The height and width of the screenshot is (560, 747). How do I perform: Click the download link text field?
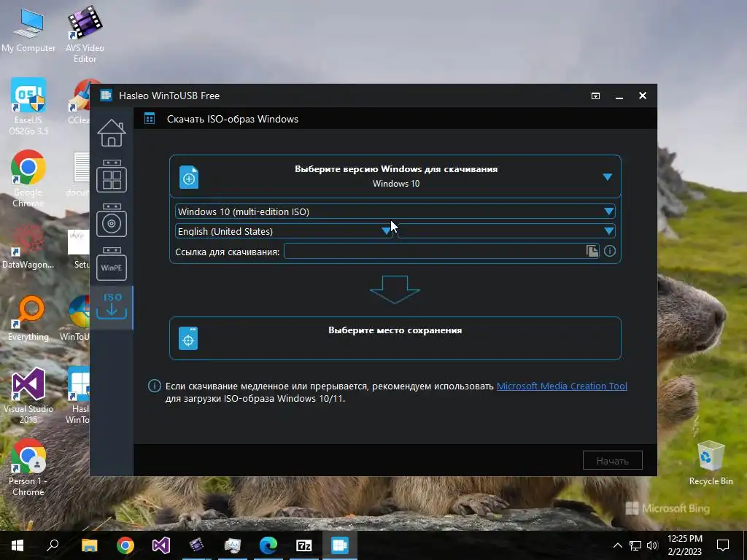coord(441,251)
